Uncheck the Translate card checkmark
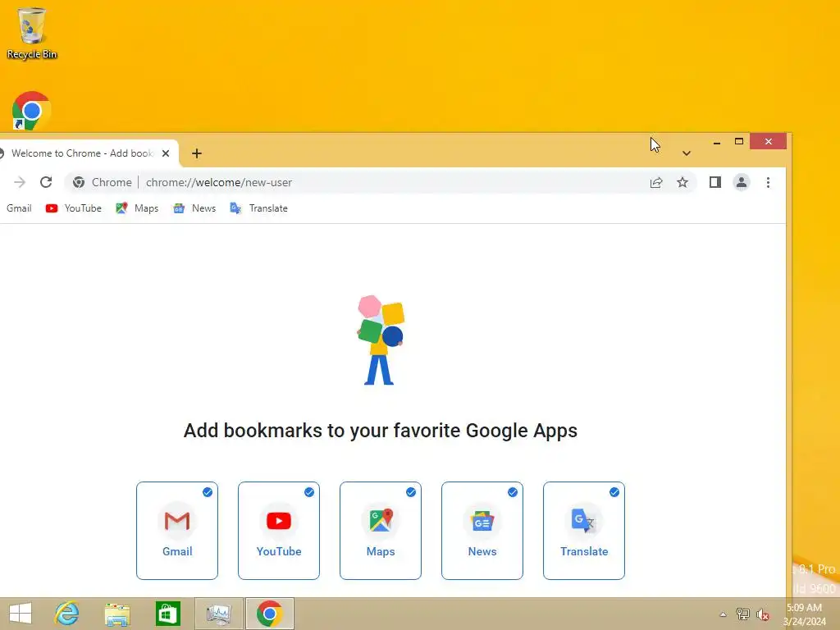 click(x=614, y=492)
